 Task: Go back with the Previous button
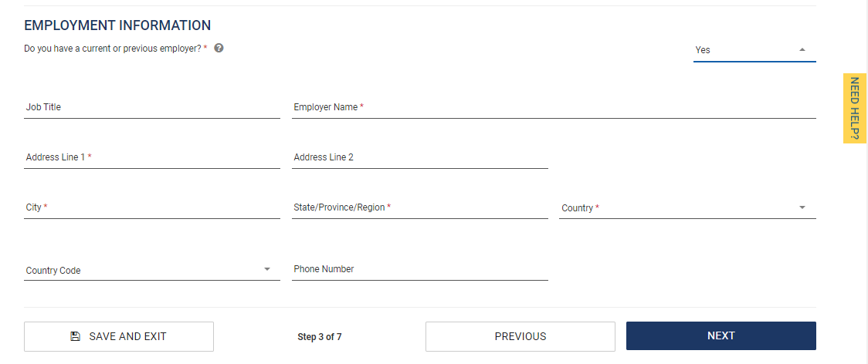[x=520, y=336]
